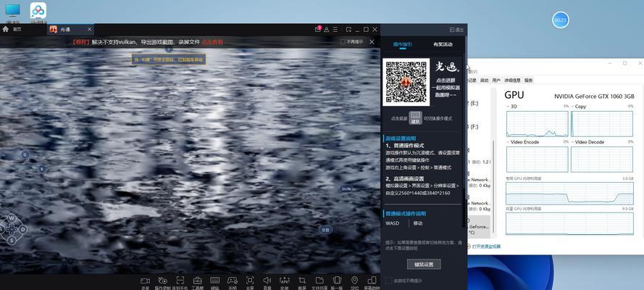Click the 3D usage graph in Task Manager
The height and width of the screenshot is (290, 644).
(538, 124)
